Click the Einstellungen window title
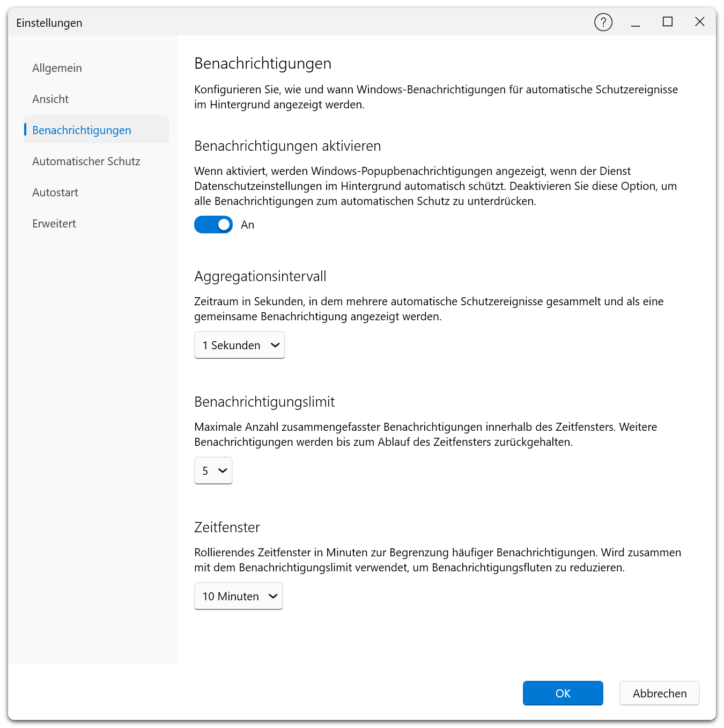This screenshot has width=724, height=728. click(49, 23)
